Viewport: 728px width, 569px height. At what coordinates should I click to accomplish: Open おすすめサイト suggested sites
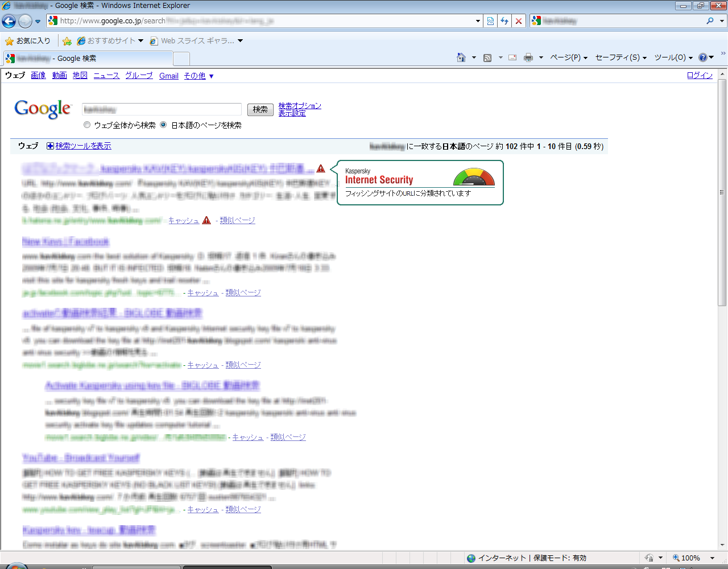tap(110, 41)
